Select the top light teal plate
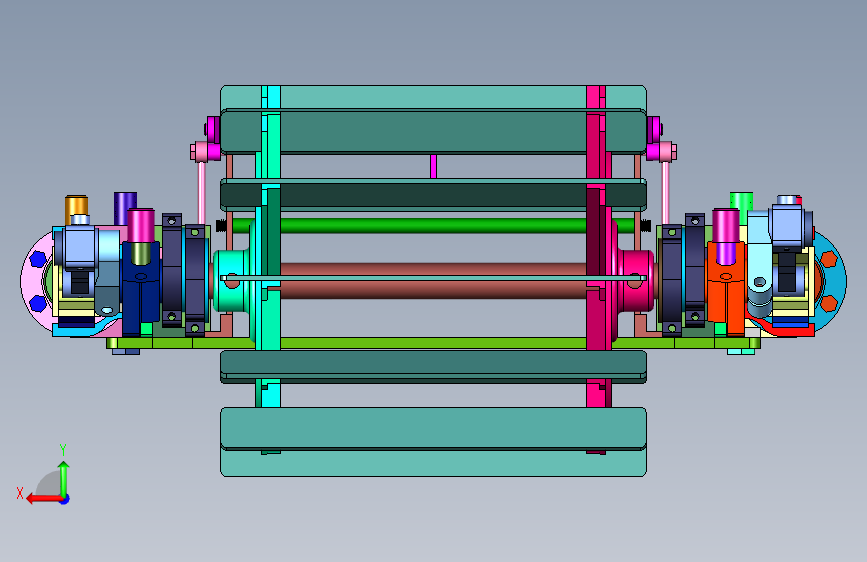 pos(433,97)
